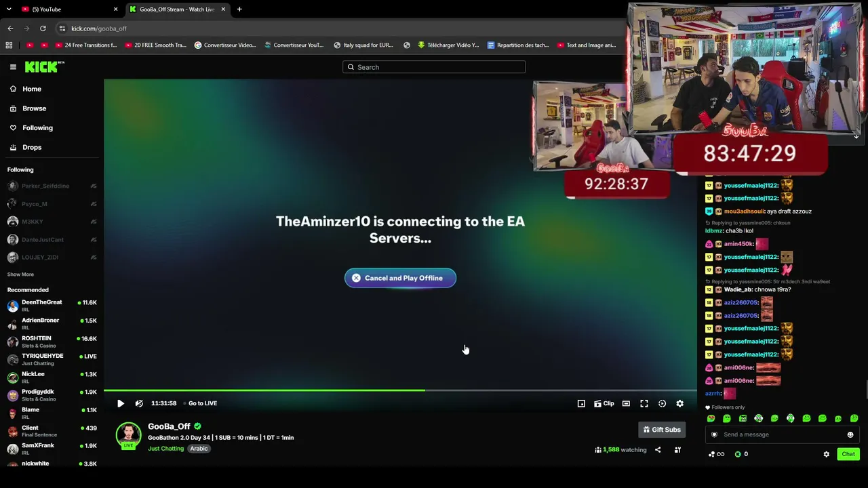Open a new browser tab
Screen dimensions: 868x488
click(x=239, y=9)
